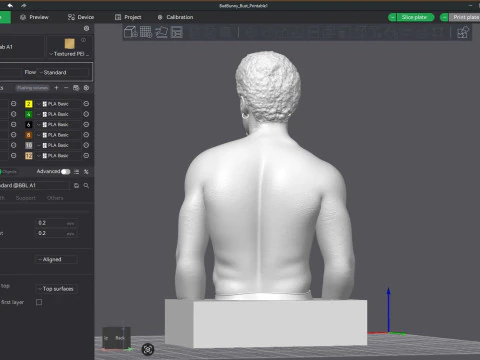Image resolution: width=480 pixels, height=360 pixels.
Task: Switch to the Calibration tab
Action: point(175,17)
